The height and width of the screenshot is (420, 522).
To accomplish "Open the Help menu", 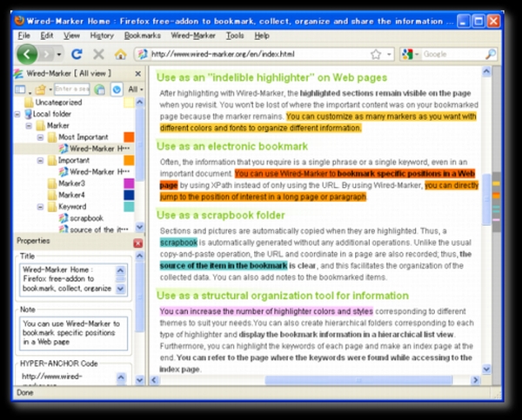I will point(262,36).
